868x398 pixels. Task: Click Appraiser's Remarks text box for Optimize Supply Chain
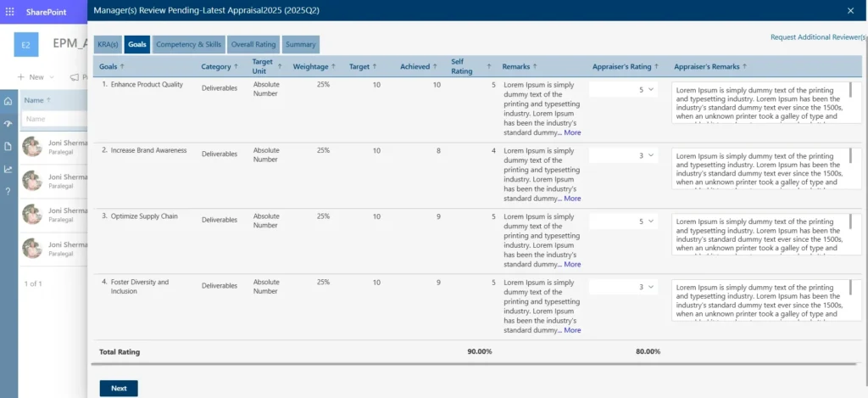pos(763,234)
